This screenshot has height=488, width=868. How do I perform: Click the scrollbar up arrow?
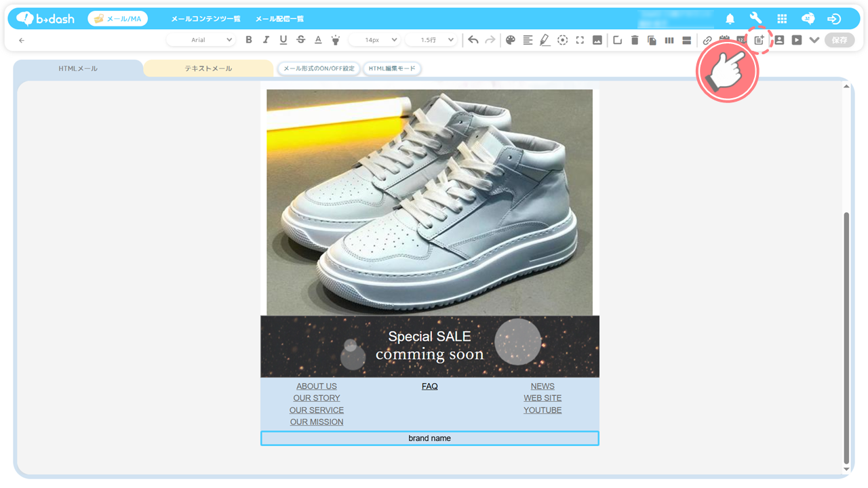[846, 86]
